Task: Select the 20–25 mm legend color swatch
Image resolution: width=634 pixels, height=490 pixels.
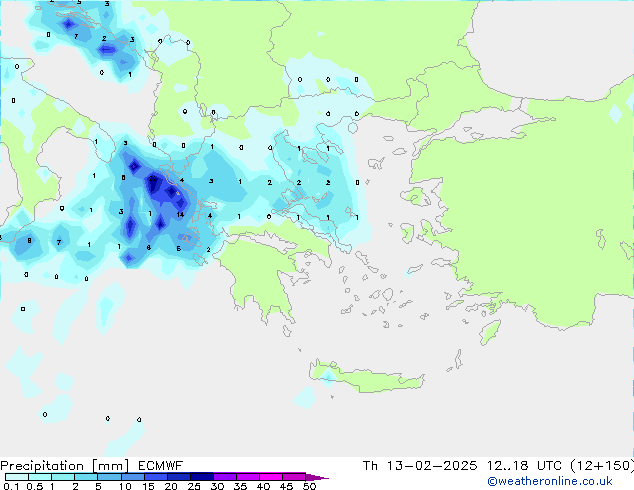Action: (178, 477)
